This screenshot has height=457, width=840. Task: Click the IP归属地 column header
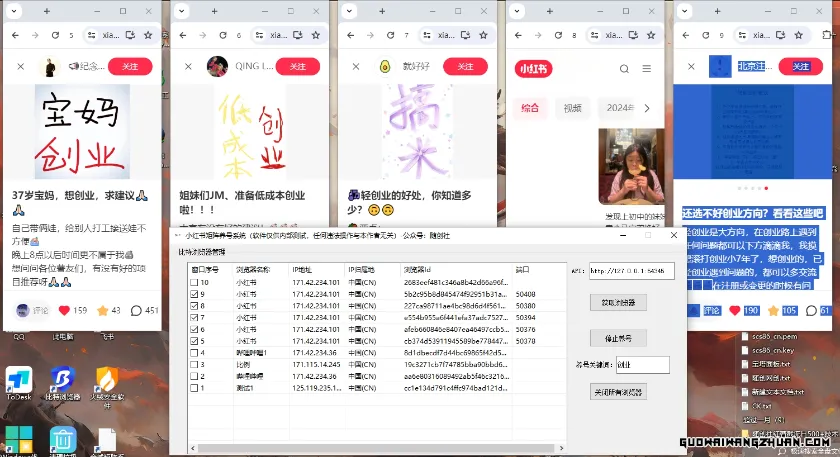[x=372, y=269]
